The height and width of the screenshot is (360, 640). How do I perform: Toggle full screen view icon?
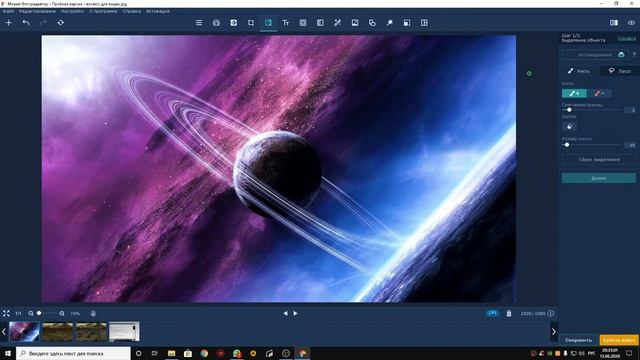tap(6, 313)
